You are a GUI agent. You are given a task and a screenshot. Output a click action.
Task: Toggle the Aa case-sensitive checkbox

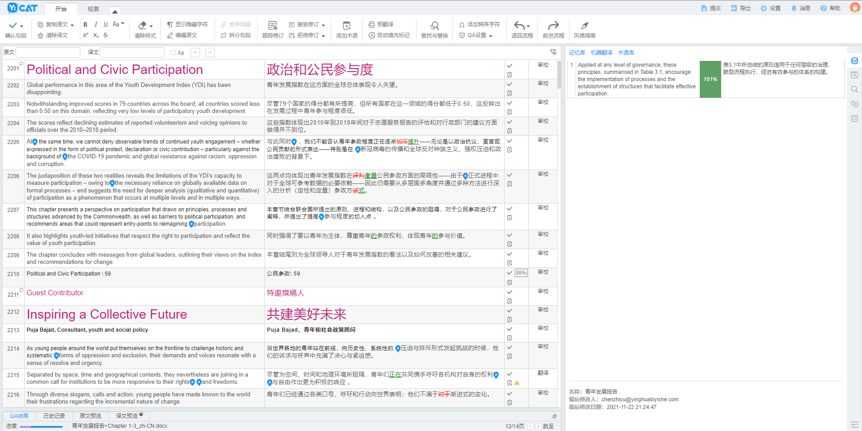point(173,53)
